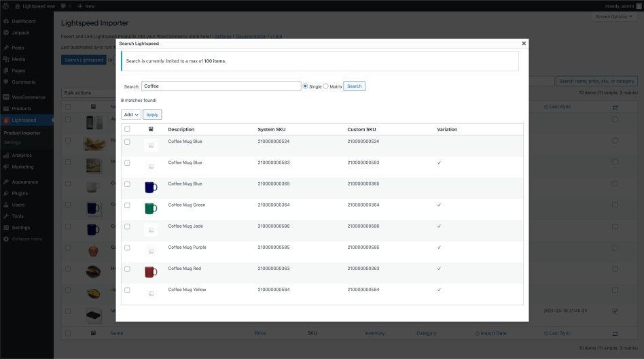Click the Search name, price, sku, or category button
Viewport: 644px width, 359px height.
pos(596,82)
